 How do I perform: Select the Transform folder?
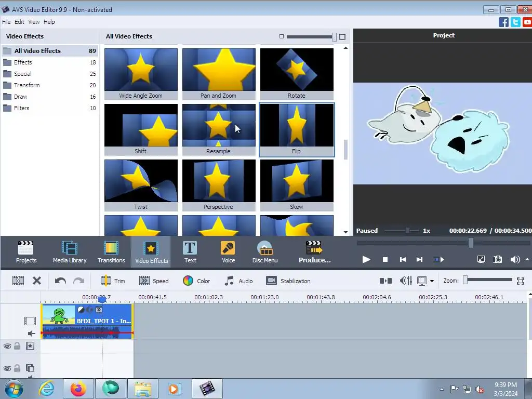49,85
